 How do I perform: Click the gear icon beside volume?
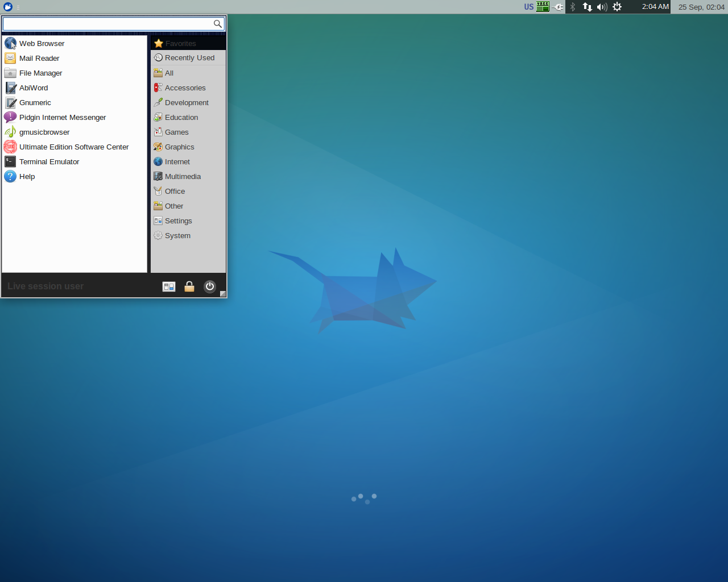(x=617, y=7)
